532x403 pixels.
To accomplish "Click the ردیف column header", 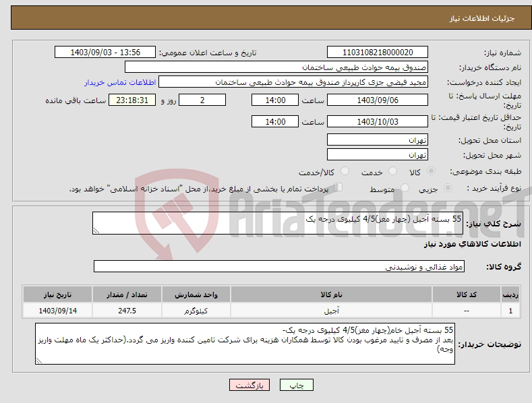I will point(510,294).
